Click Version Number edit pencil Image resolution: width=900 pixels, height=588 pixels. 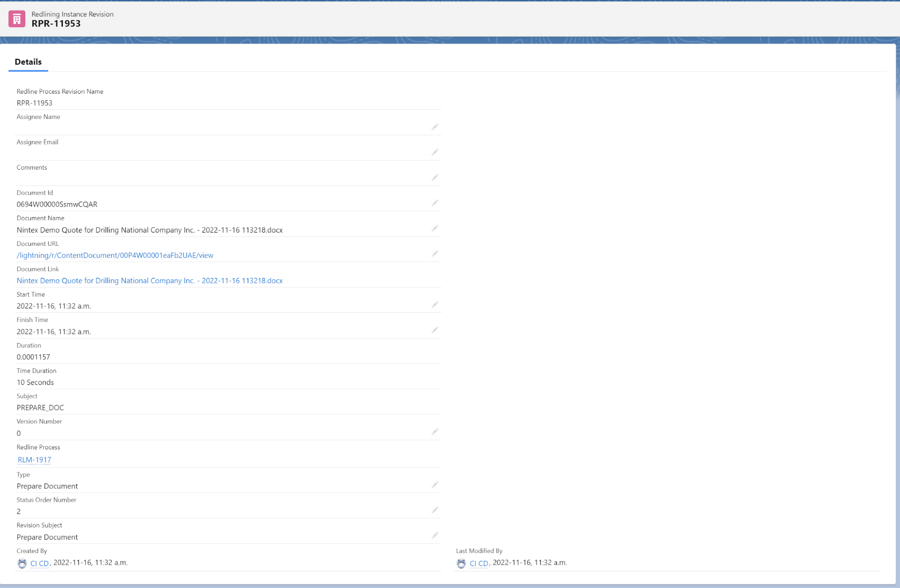pos(434,432)
